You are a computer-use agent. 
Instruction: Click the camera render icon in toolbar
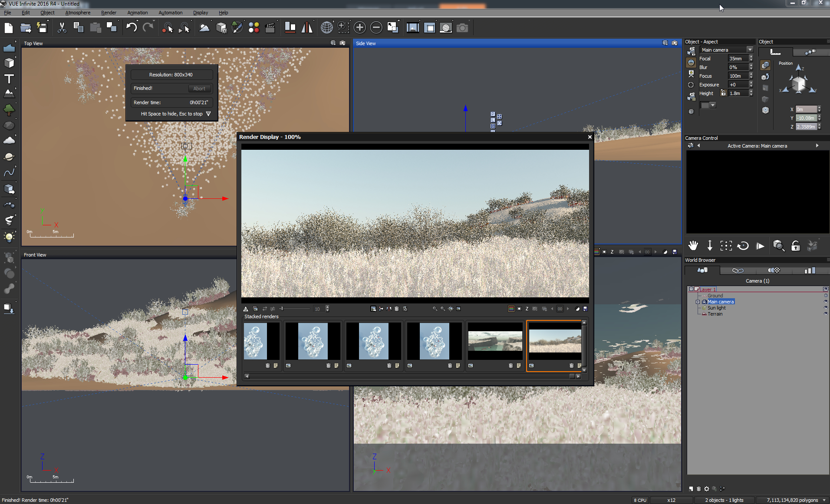462,28
